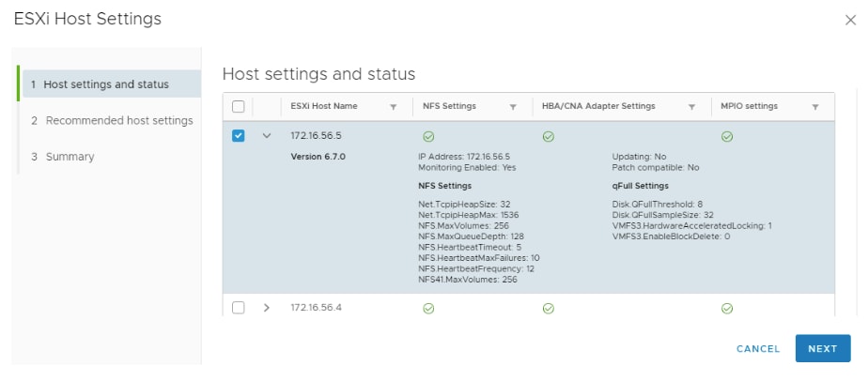Collapse details for host 172.16.56.5
This screenshot has width=868, height=381.
[x=267, y=136]
